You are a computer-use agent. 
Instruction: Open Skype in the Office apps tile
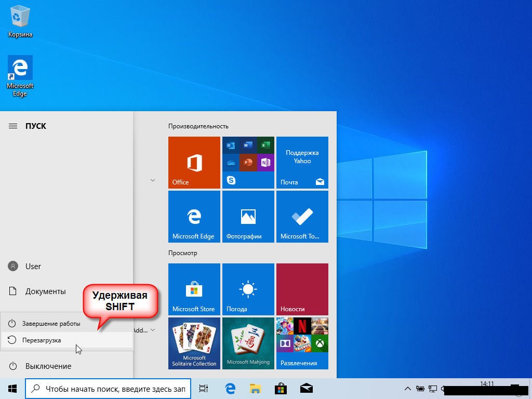231,180
